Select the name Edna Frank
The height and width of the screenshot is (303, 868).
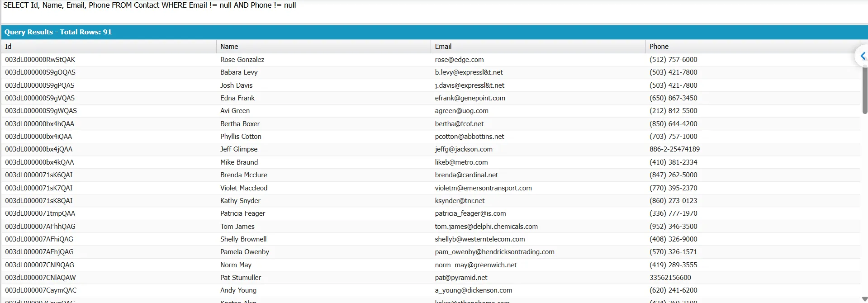pyautogui.click(x=237, y=98)
